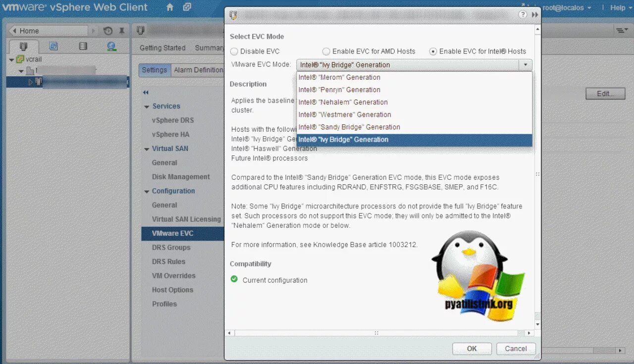Choose Intel "Merom" Generation option
This screenshot has height=364, width=634.
[414, 77]
